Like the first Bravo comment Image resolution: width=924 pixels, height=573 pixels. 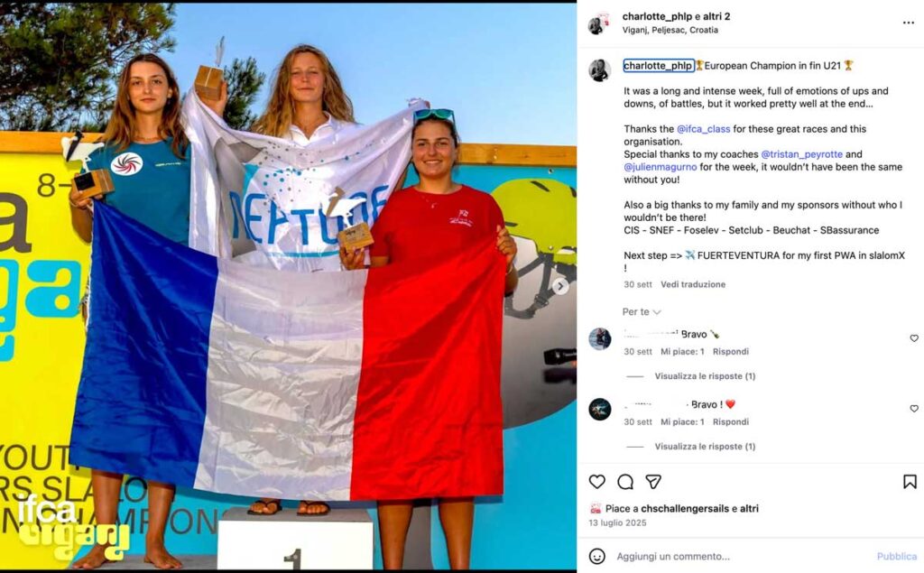pos(914,338)
